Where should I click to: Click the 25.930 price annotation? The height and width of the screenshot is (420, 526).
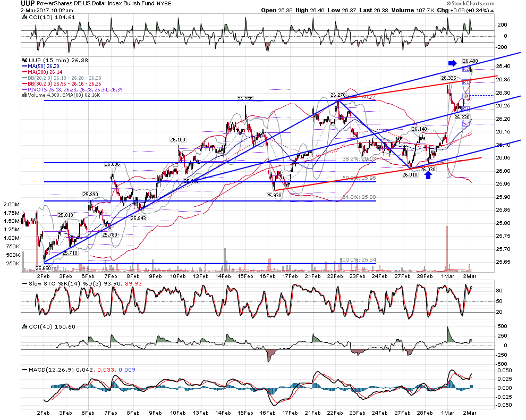pos(274,195)
